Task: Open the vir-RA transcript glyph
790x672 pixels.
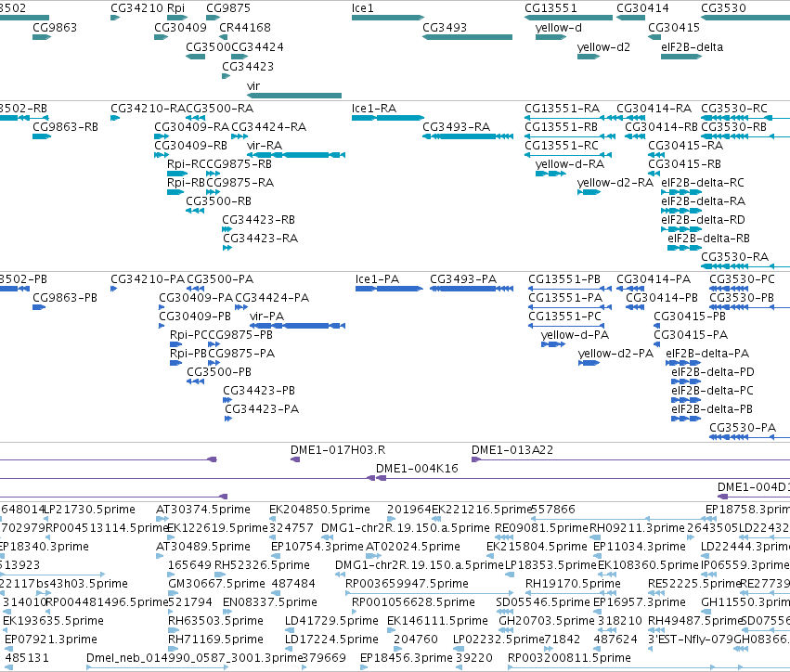Action: [296, 155]
